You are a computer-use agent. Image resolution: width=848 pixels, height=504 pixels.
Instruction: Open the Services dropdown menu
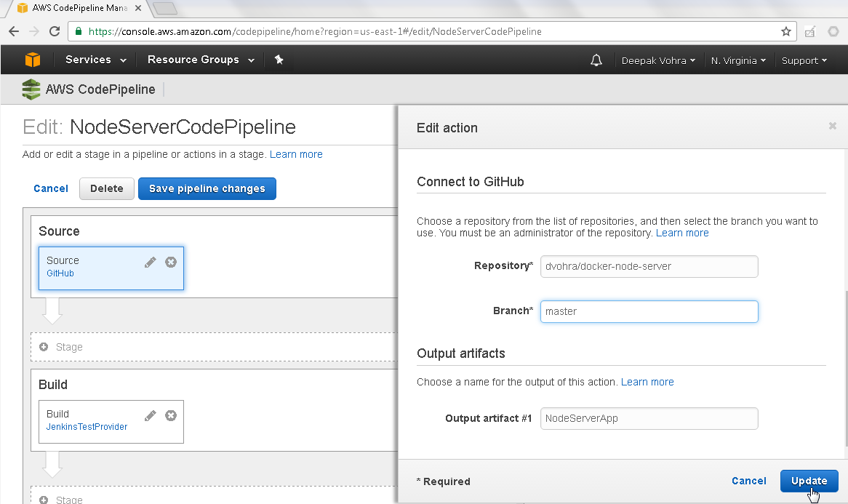click(x=96, y=60)
